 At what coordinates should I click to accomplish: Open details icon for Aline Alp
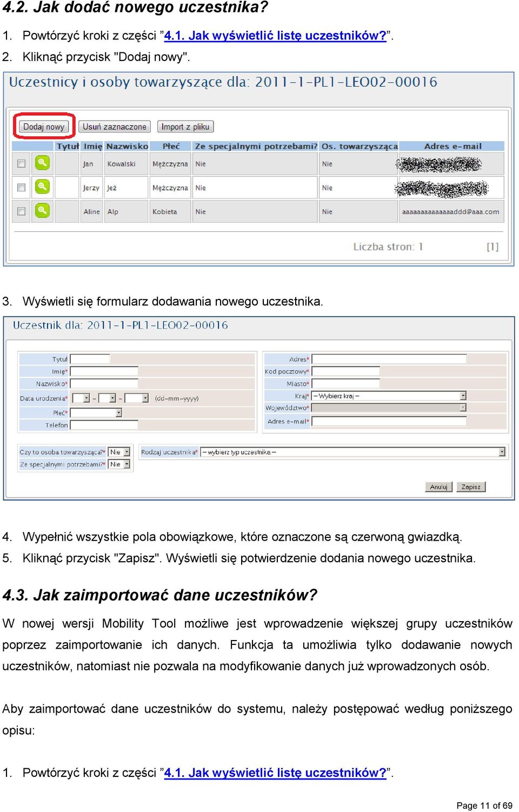42,211
